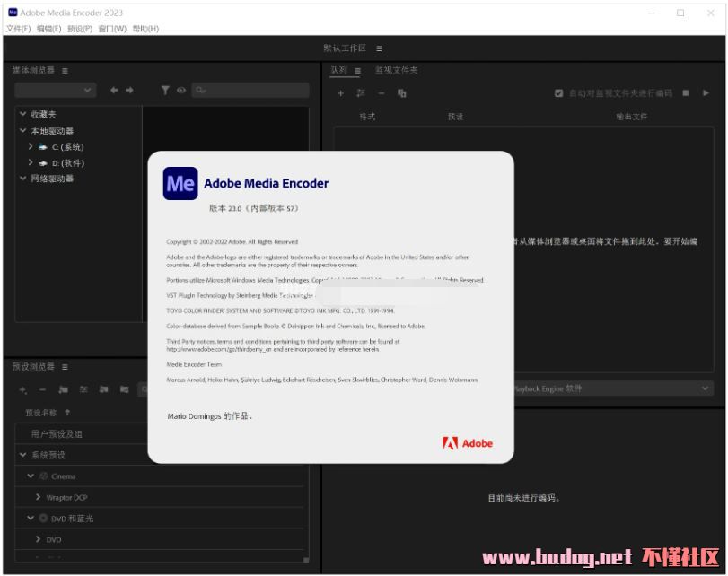Switch to the 队列 tab
The width and height of the screenshot is (728, 576).
[x=339, y=71]
